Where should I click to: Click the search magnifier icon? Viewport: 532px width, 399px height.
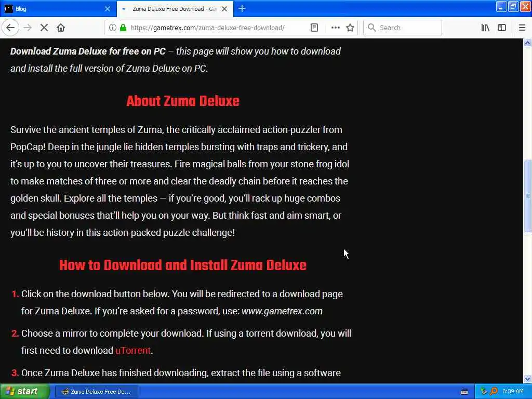click(371, 28)
